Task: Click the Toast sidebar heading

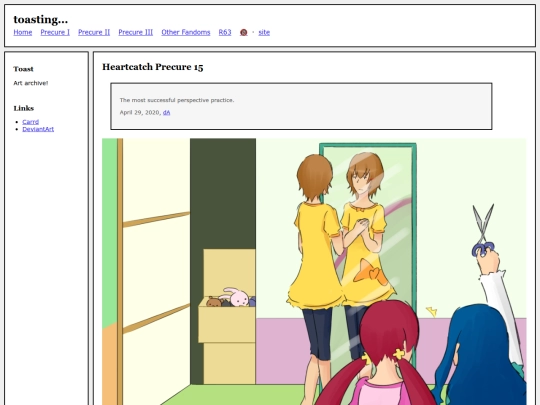Action: coord(23,69)
